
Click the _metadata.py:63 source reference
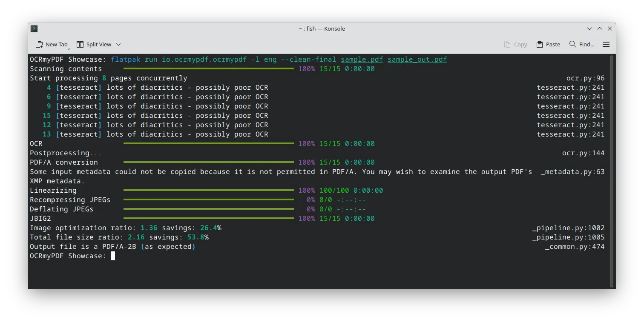tap(573, 171)
